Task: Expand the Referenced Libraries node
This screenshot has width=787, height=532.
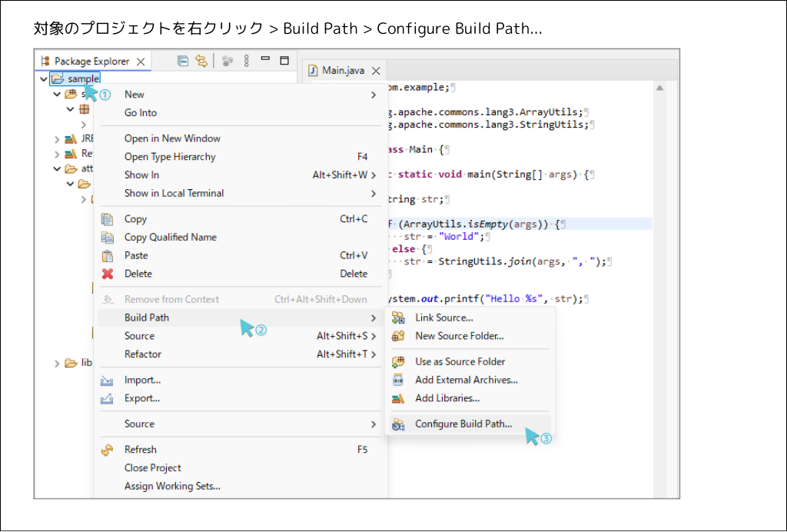Action: click(x=57, y=154)
